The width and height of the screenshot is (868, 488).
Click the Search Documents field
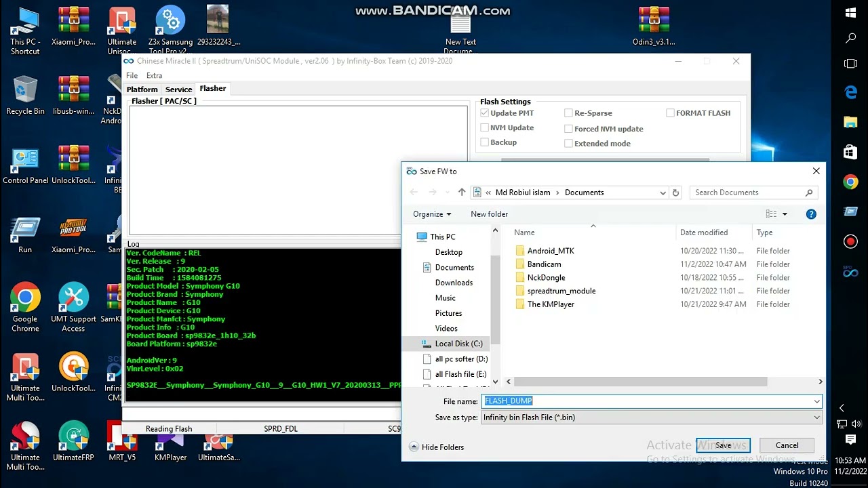[753, 192]
